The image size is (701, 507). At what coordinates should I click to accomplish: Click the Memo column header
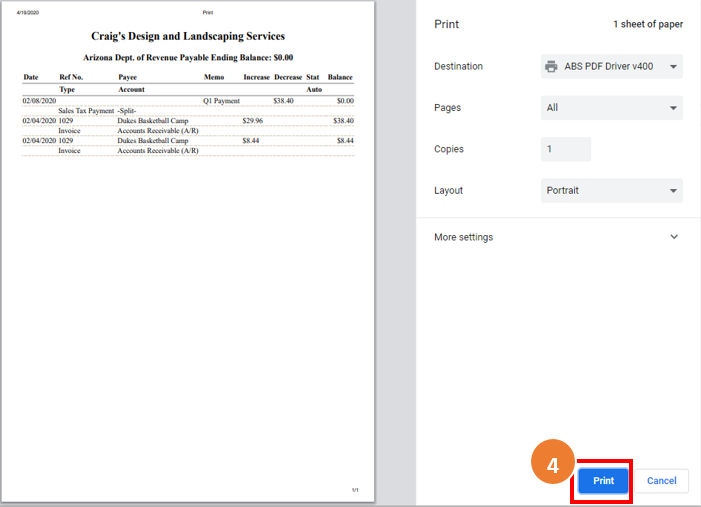214,77
